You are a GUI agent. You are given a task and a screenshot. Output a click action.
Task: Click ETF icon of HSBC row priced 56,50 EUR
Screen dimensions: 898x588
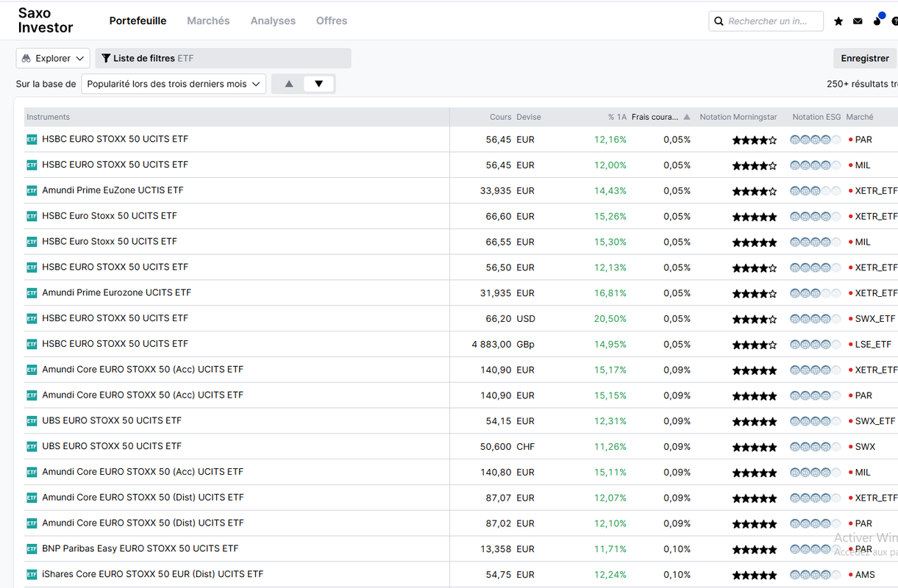click(32, 267)
